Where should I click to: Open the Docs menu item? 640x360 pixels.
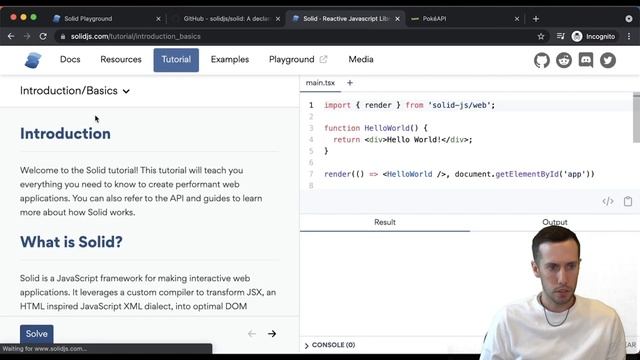[70, 60]
